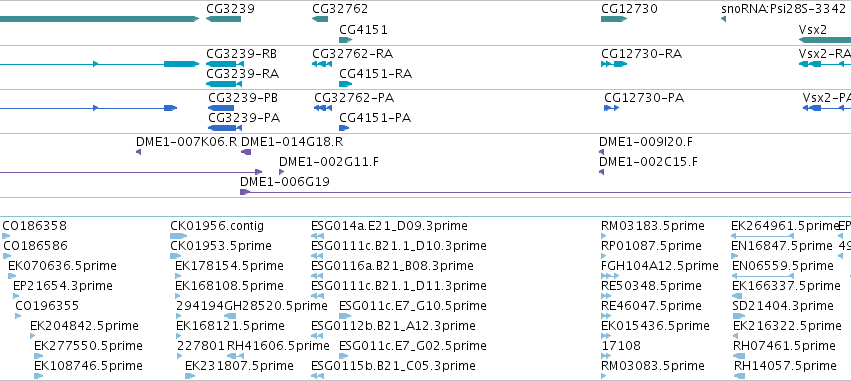Select the RH41606.5prime EST glyph

pos(235,356)
